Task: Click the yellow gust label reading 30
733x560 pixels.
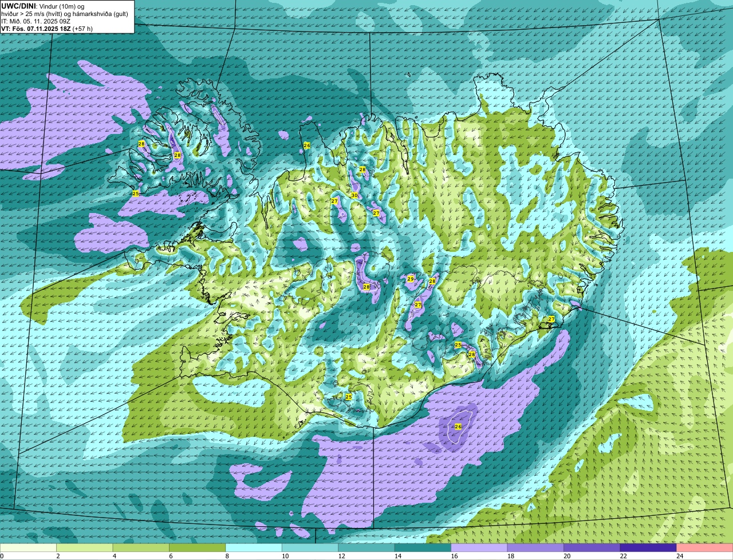Action: click(x=354, y=195)
